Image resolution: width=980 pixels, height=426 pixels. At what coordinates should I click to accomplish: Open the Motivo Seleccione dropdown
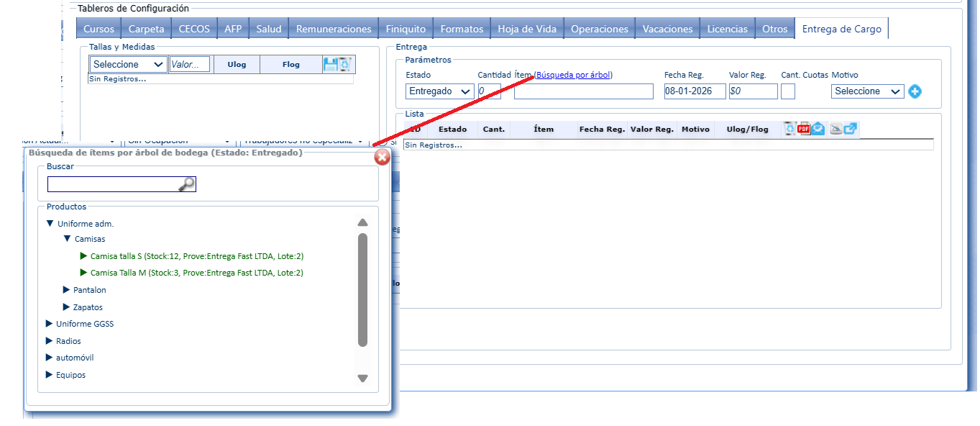pos(867,91)
